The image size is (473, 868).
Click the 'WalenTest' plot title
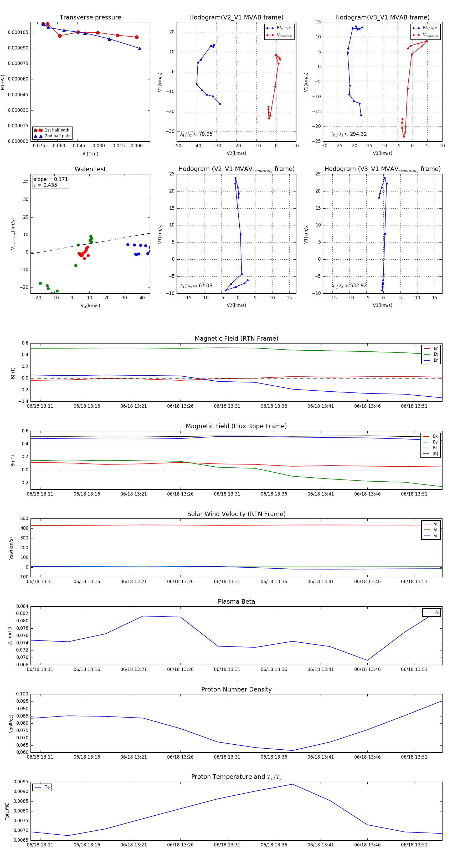pos(90,169)
